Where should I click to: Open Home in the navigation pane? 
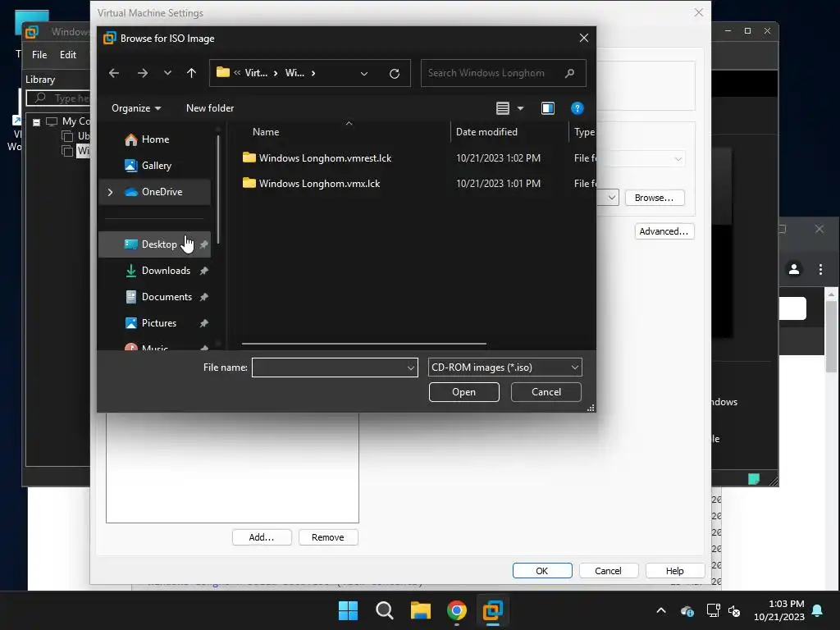pyautogui.click(x=155, y=139)
